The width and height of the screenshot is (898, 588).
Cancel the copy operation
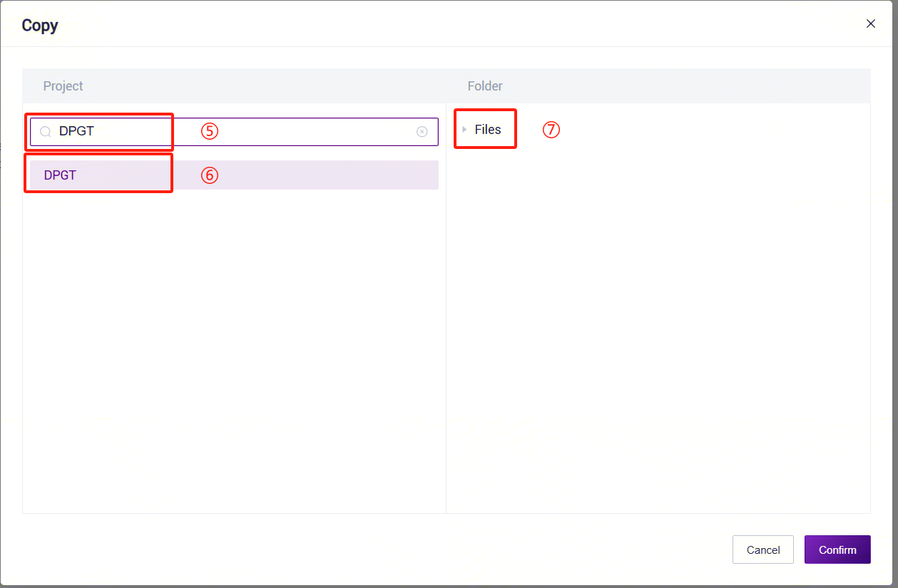(763, 550)
